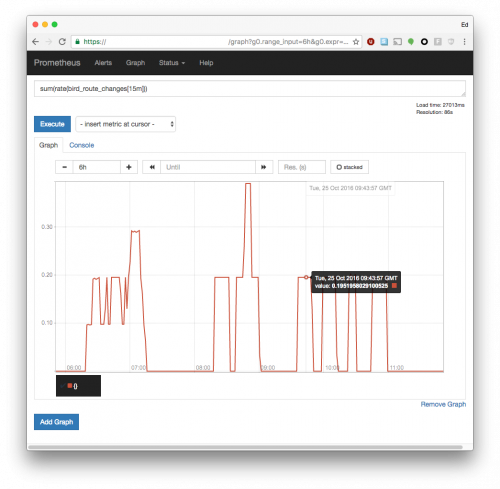The height and width of the screenshot is (489, 500).
Task: Click the Until time input field
Action: [x=208, y=167]
